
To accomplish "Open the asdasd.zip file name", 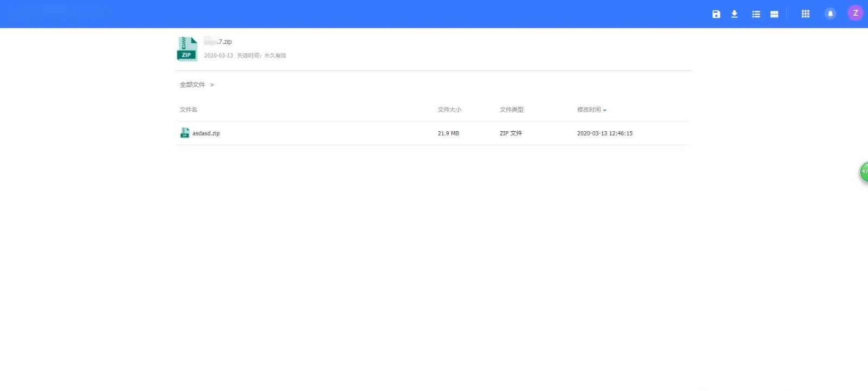I will click(x=206, y=133).
